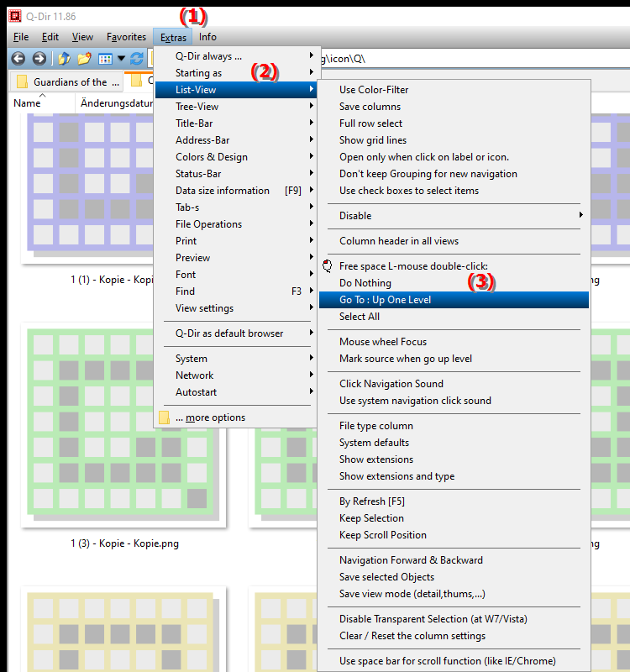Open the Preview submenu
Viewport: 630px width, 672px height.
236,258
